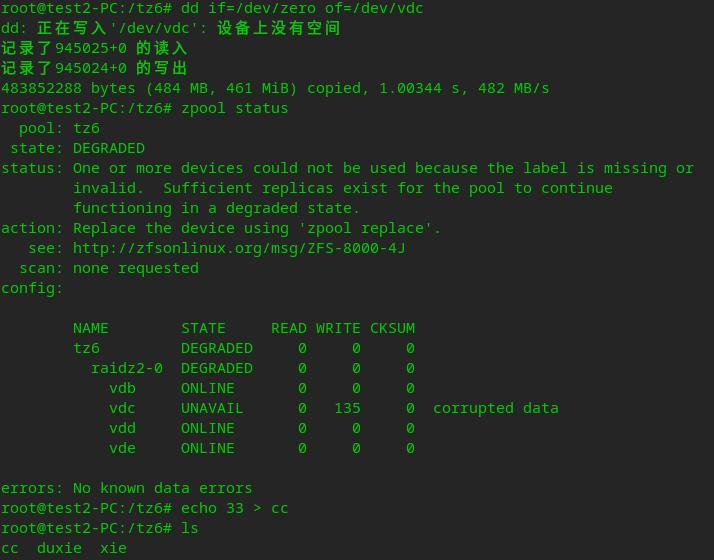Click the zfsonlinux.org ZFS-8000-4J URL
This screenshot has width=714, height=560.
pyautogui.click(x=239, y=249)
